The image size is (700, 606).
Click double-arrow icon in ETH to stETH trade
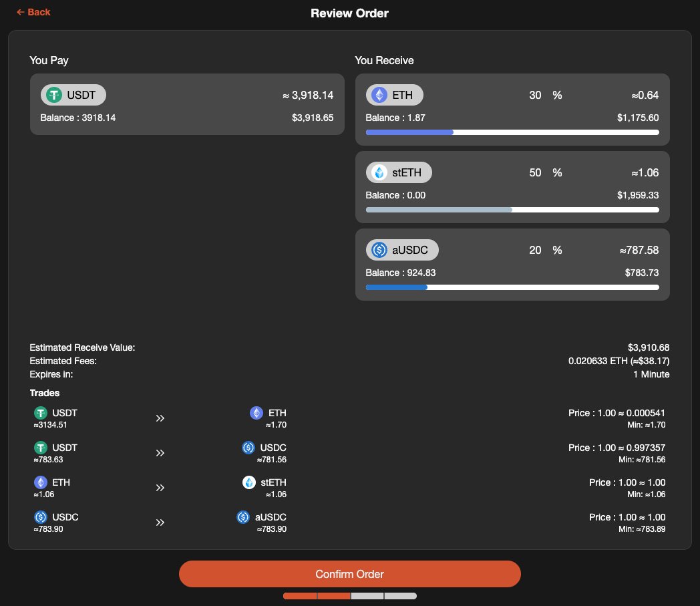pos(160,488)
